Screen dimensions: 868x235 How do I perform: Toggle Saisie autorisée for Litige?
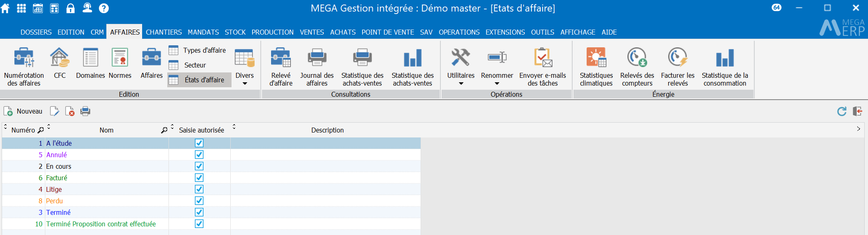tap(199, 189)
